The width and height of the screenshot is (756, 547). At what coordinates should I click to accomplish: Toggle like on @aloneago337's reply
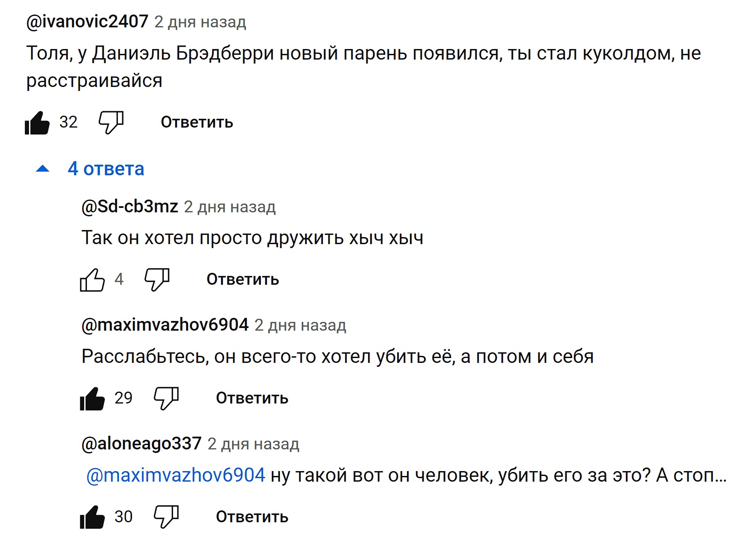coord(92,517)
